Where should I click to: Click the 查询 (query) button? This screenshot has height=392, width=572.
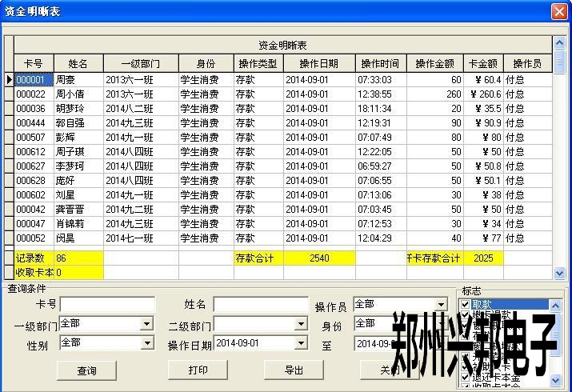click(x=86, y=370)
